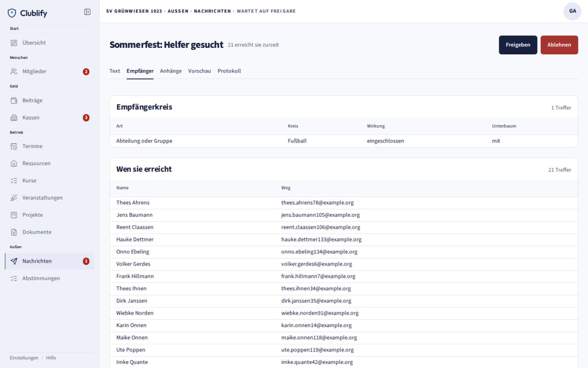Select recipient Wiebke Norden
588x368 pixels.
click(x=135, y=313)
